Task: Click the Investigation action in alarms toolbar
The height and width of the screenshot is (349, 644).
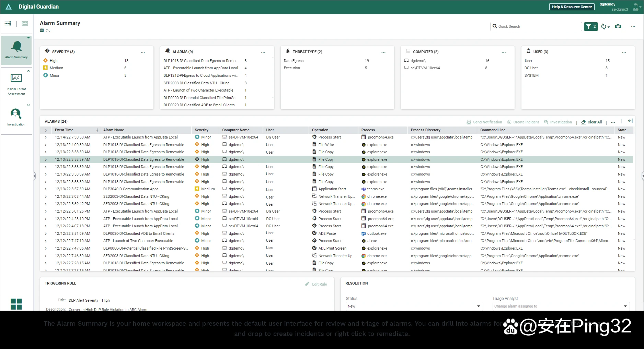Action: click(558, 122)
